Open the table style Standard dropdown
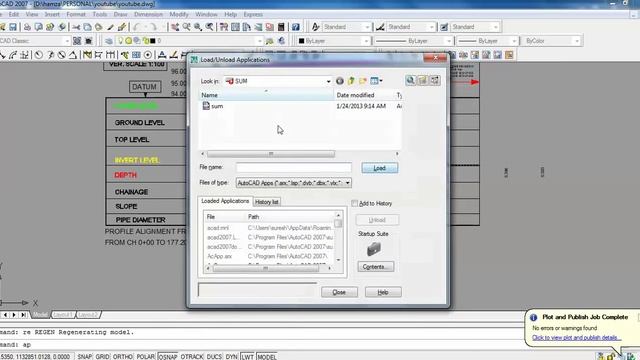Screen dimensions: 640x360 [496, 27]
